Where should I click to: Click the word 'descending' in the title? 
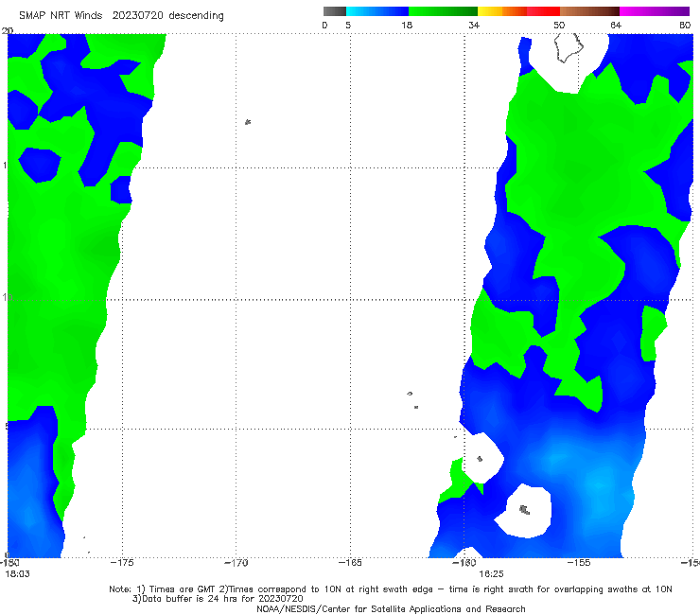click(x=197, y=16)
